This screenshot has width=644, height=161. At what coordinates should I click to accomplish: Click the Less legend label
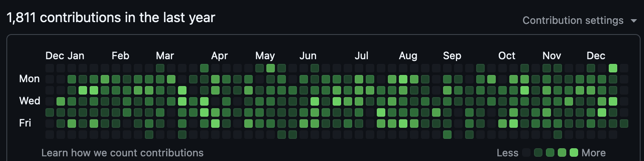(507, 153)
